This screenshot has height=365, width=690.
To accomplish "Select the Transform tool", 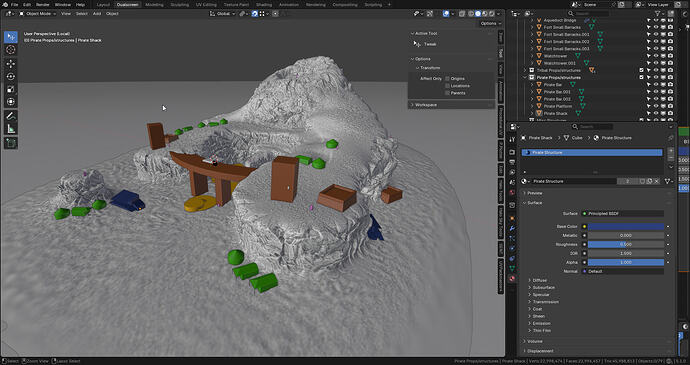I will click(x=11, y=102).
